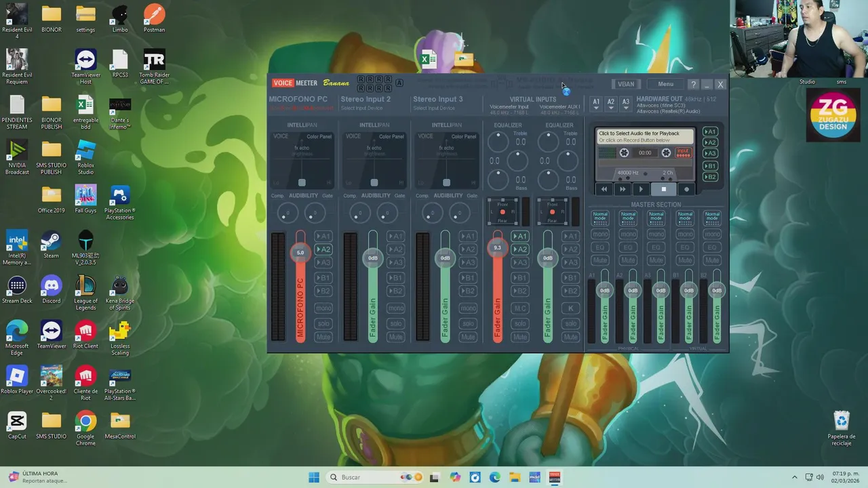Enable recorder B2 output button
The image size is (868, 488).
(x=710, y=177)
